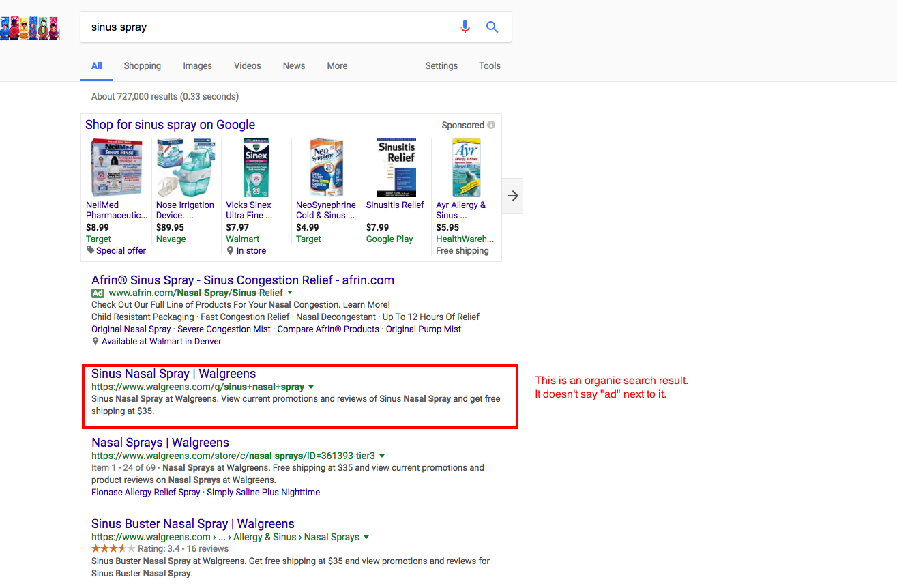
Task: Open Sinusitis Relief product title link
Action: tap(395, 205)
